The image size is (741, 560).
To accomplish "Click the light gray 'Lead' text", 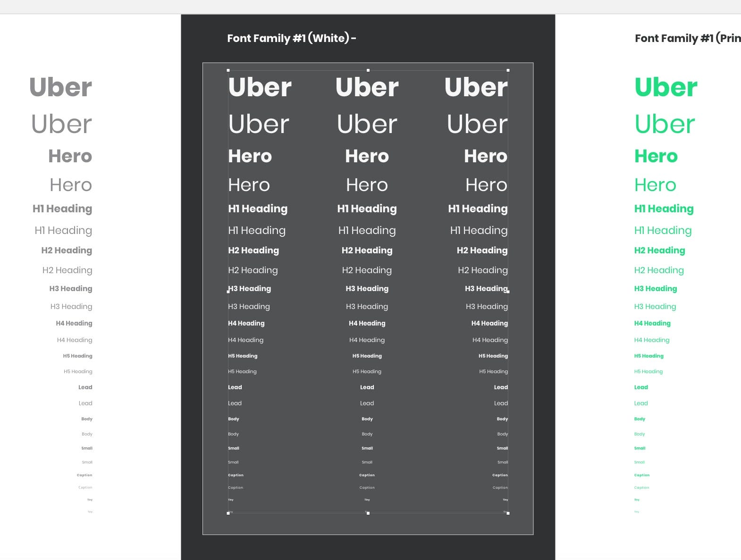I will [x=85, y=403].
